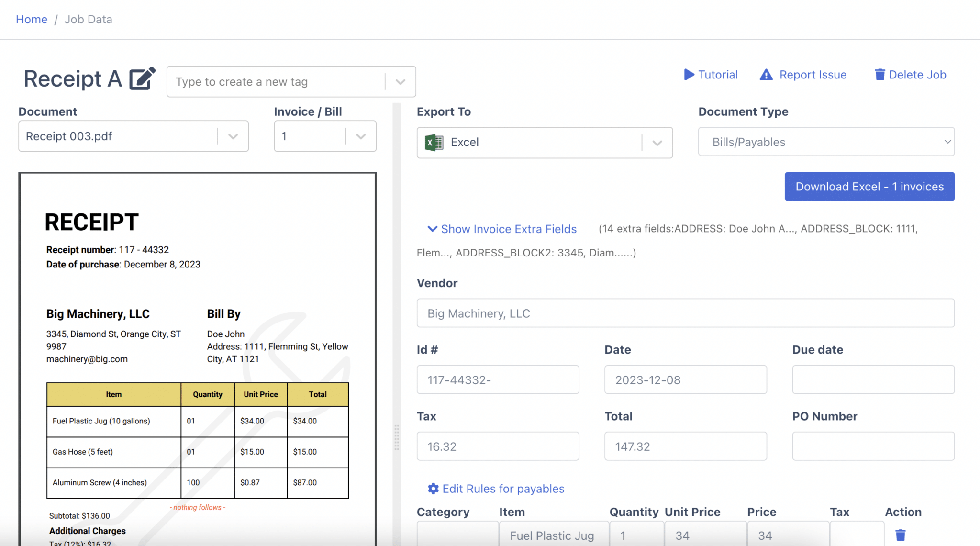Open the Invoice / Bill number dropdown
This screenshot has height=546, width=980.
(x=360, y=136)
